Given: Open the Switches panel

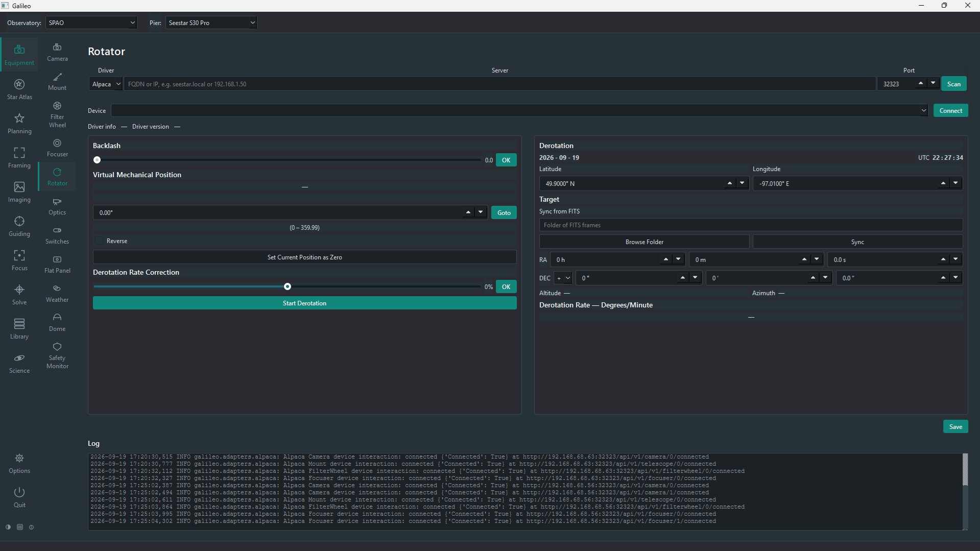Looking at the screenshot, I should point(57,235).
